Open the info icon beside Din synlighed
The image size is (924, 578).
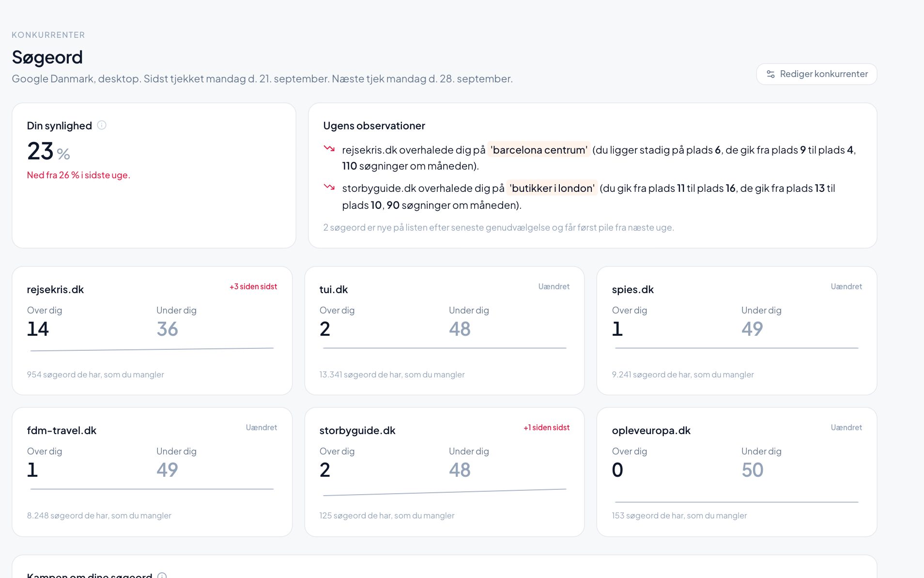click(x=102, y=125)
